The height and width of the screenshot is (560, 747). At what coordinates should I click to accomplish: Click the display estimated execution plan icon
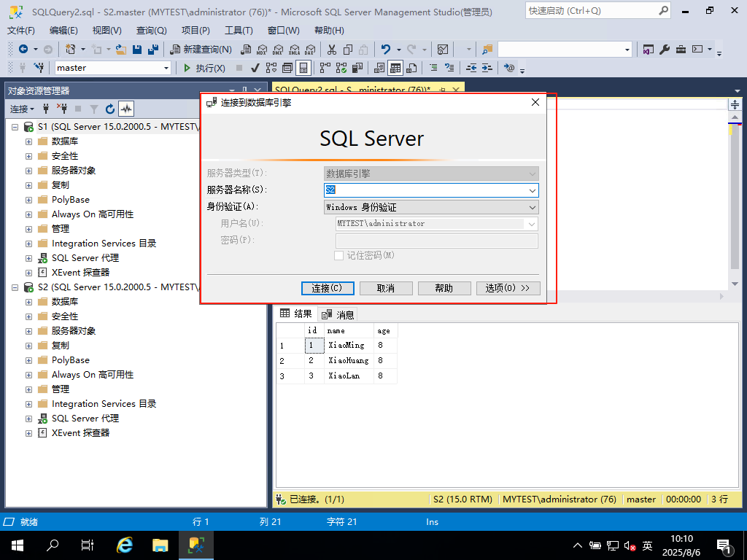pyautogui.click(x=271, y=68)
